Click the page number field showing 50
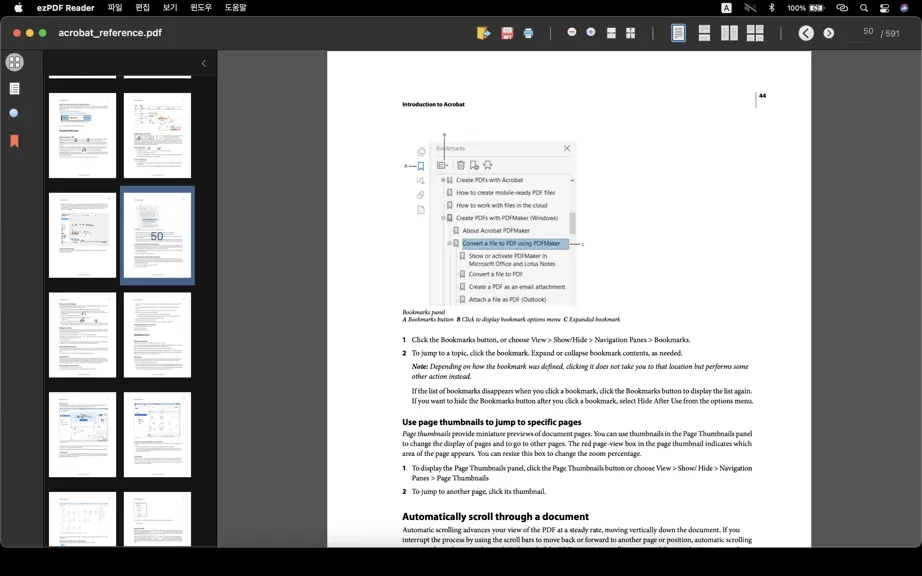 pyautogui.click(x=860, y=32)
